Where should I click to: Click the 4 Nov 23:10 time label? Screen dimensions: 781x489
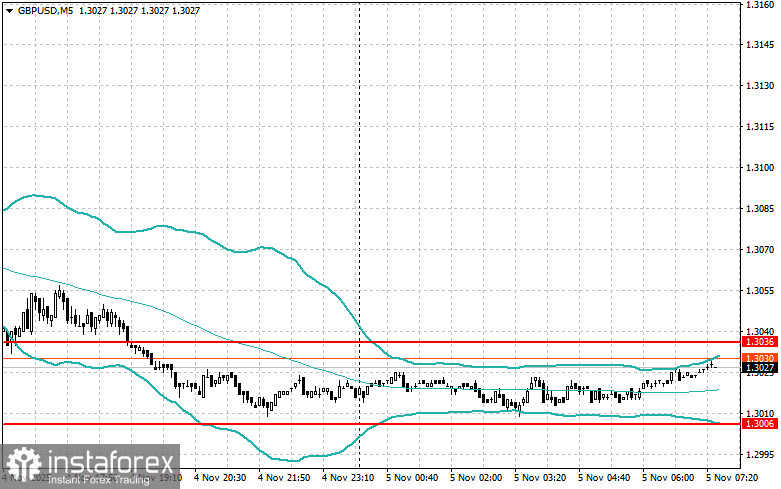point(348,478)
